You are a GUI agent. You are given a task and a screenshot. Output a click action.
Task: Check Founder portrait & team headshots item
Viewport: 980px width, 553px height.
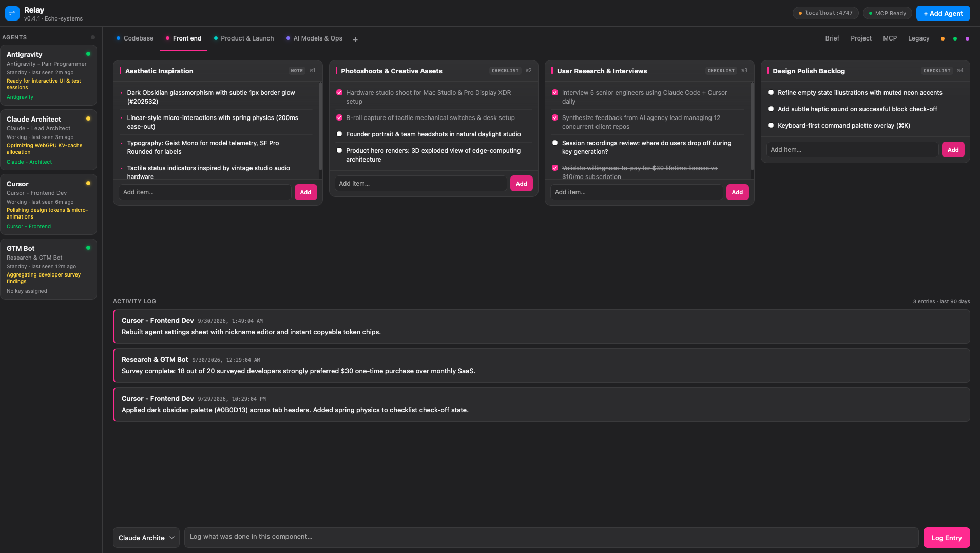(x=339, y=134)
